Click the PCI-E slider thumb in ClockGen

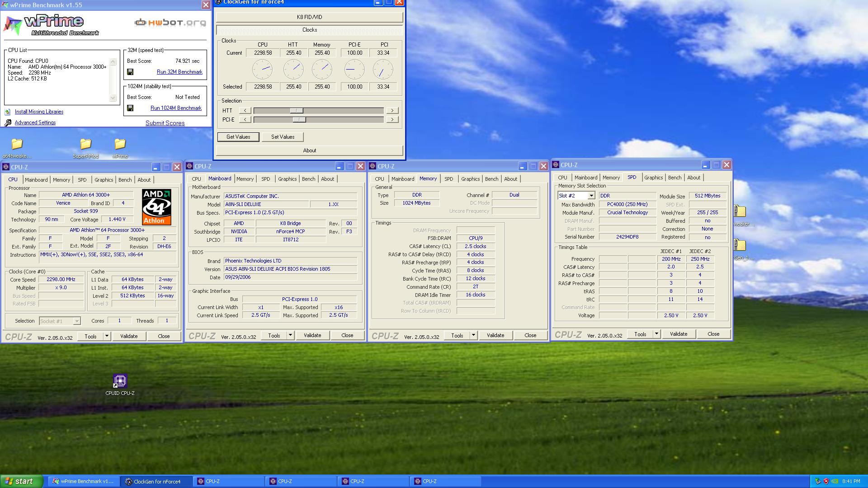coord(299,119)
